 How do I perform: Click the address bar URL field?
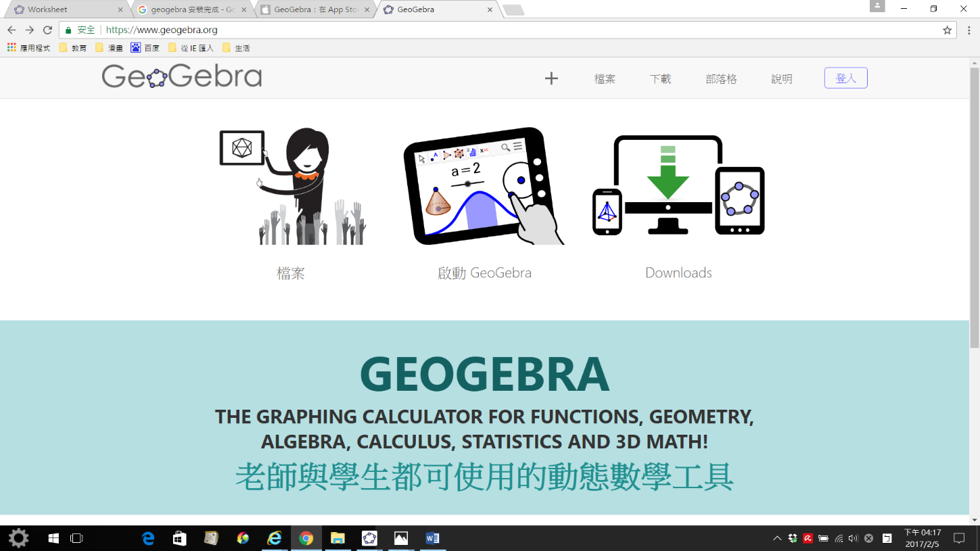coord(507,30)
